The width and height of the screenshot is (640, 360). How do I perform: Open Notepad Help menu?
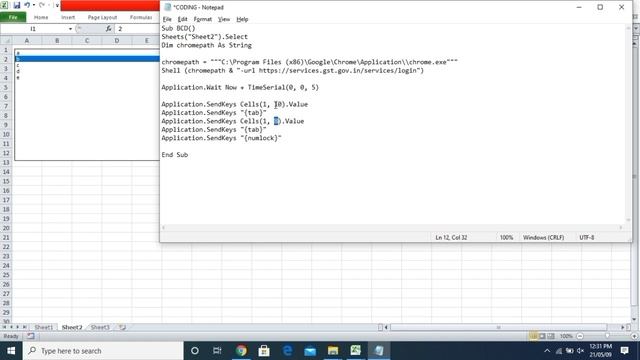tap(242, 19)
